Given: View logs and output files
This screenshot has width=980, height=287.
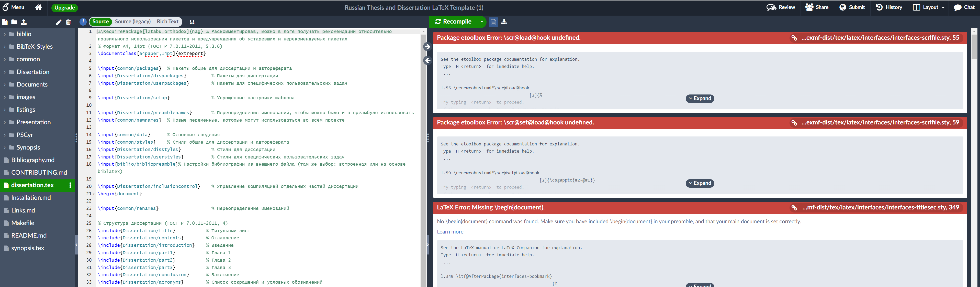Looking at the screenshot, I should pos(493,22).
